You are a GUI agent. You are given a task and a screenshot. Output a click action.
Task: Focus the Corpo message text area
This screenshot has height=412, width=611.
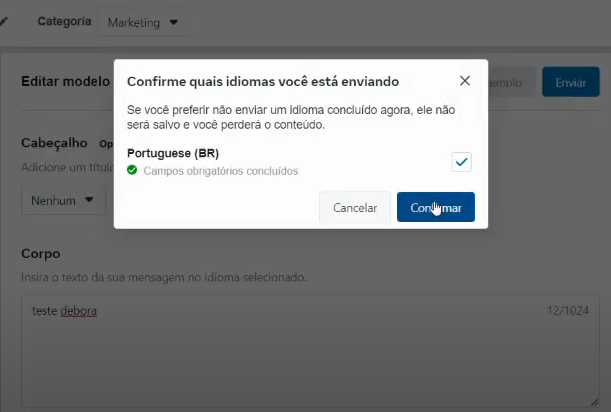tap(300, 350)
